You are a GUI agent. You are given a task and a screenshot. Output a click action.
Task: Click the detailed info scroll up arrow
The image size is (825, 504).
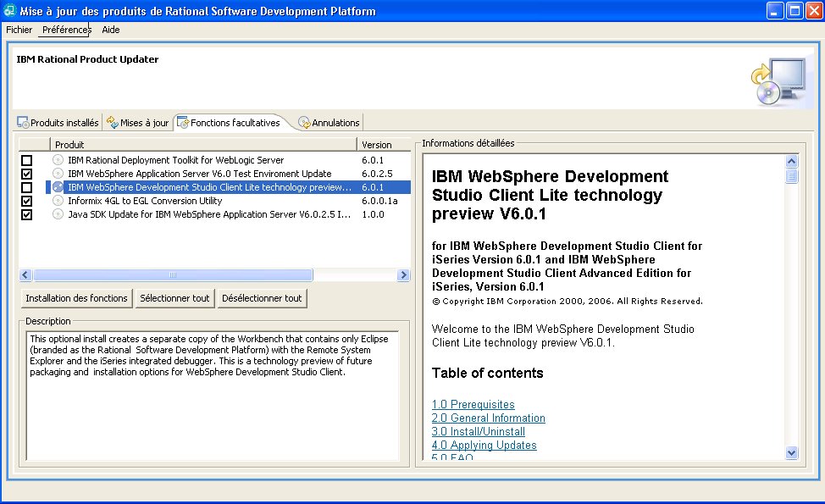[791, 162]
